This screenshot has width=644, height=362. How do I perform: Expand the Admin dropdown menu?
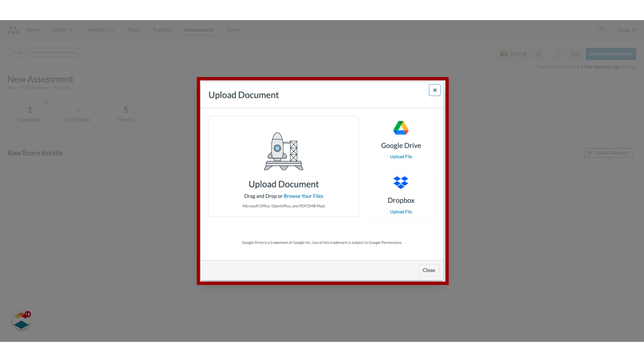point(62,29)
